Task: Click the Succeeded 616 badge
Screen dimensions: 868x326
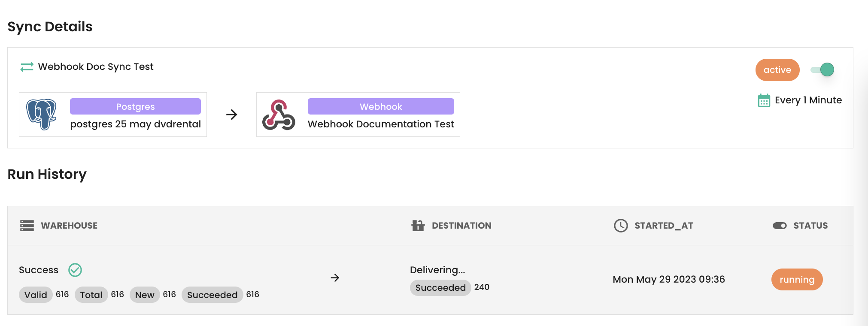Action: tap(212, 295)
